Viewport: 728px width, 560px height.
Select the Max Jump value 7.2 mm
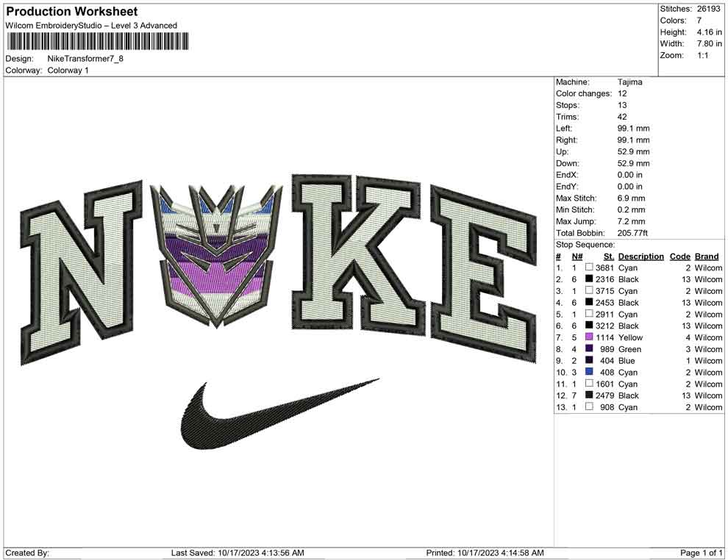pyautogui.click(x=632, y=221)
